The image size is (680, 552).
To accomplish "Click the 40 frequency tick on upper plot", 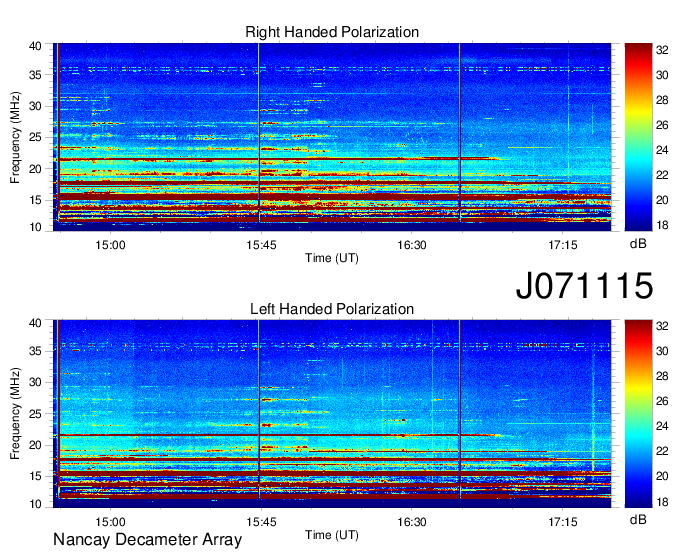I will (x=35, y=46).
